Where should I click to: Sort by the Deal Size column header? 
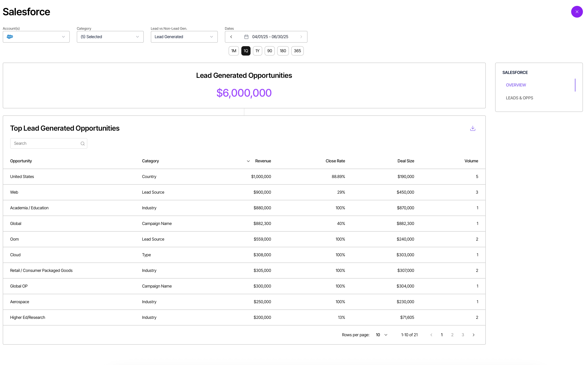point(405,161)
